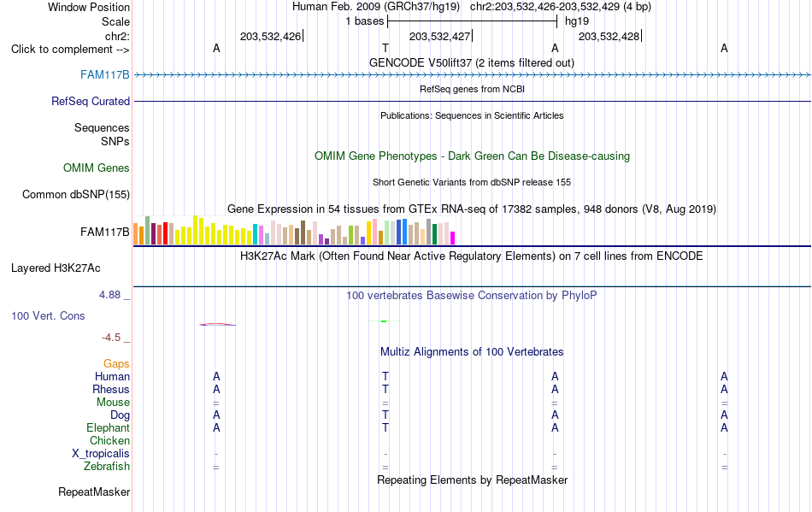Open 'GENCODE V50lift37 (2 items filtered out)' title
The height and width of the screenshot is (512, 812).
[x=471, y=63]
